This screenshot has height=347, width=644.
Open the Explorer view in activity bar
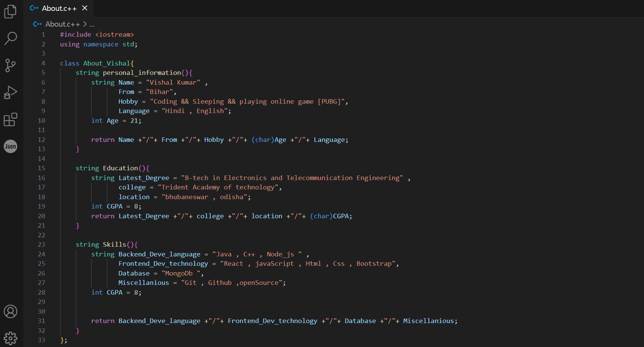[10, 11]
